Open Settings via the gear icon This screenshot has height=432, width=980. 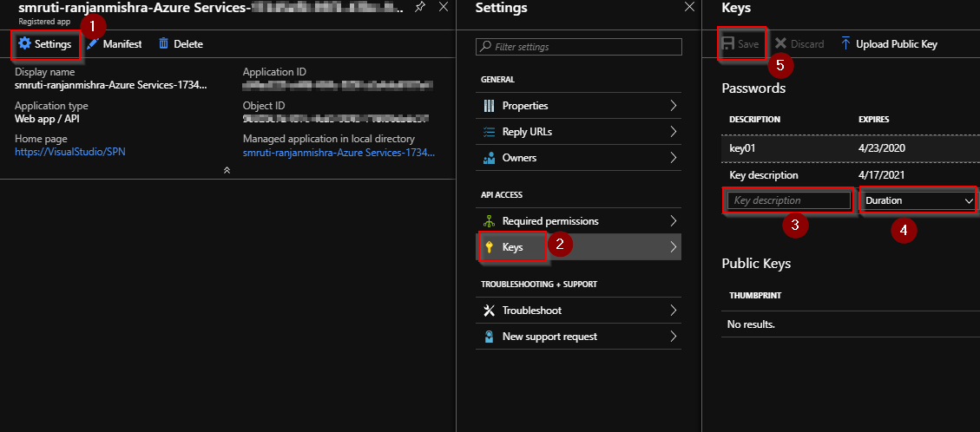click(24, 43)
